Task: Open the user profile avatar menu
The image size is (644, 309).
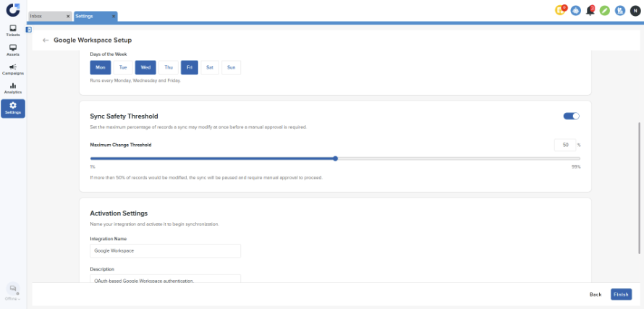Action: (x=635, y=10)
